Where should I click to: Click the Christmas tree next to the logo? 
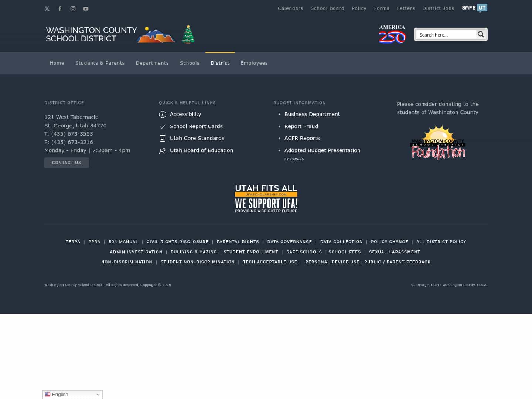point(188,34)
